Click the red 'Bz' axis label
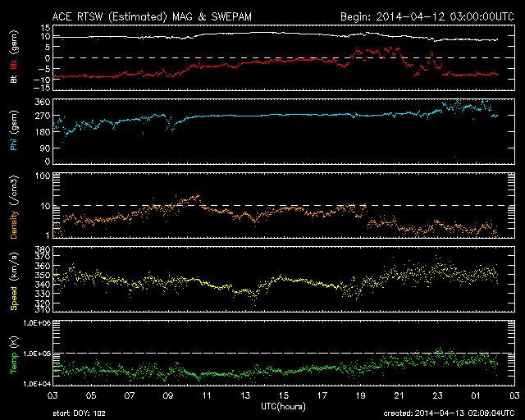Image resolution: width=525 pixels, height=420 pixels. (x=14, y=64)
